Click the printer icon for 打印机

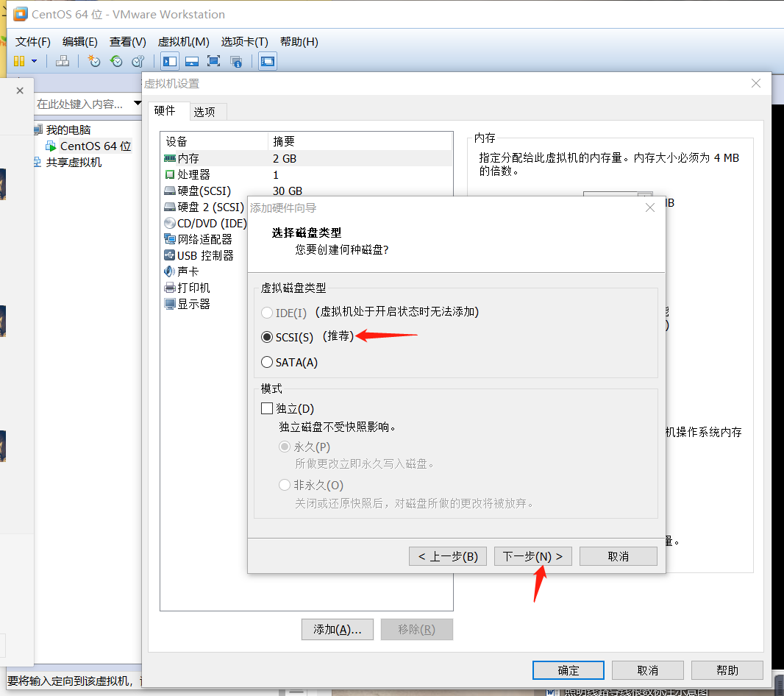tap(169, 288)
